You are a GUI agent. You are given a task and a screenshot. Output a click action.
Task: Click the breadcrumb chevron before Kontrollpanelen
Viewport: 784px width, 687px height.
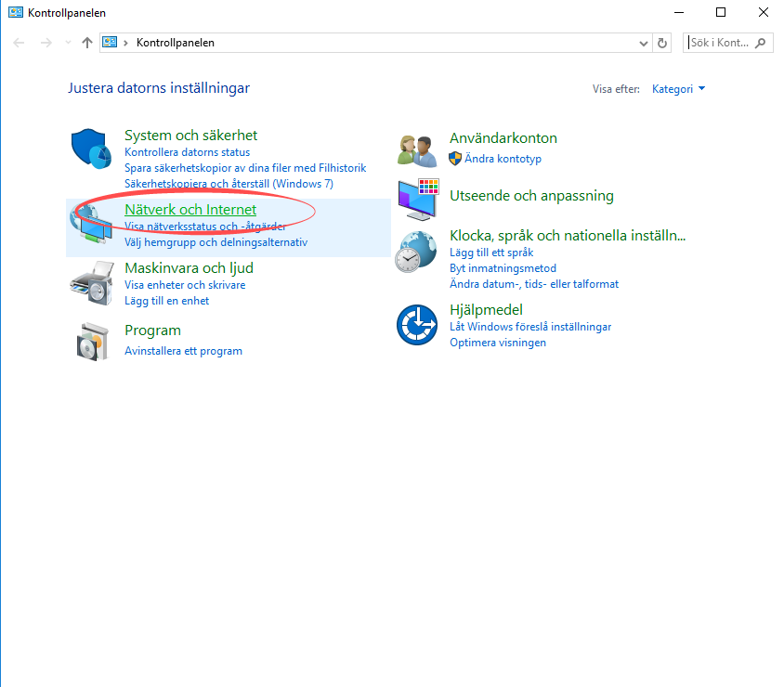coord(125,43)
